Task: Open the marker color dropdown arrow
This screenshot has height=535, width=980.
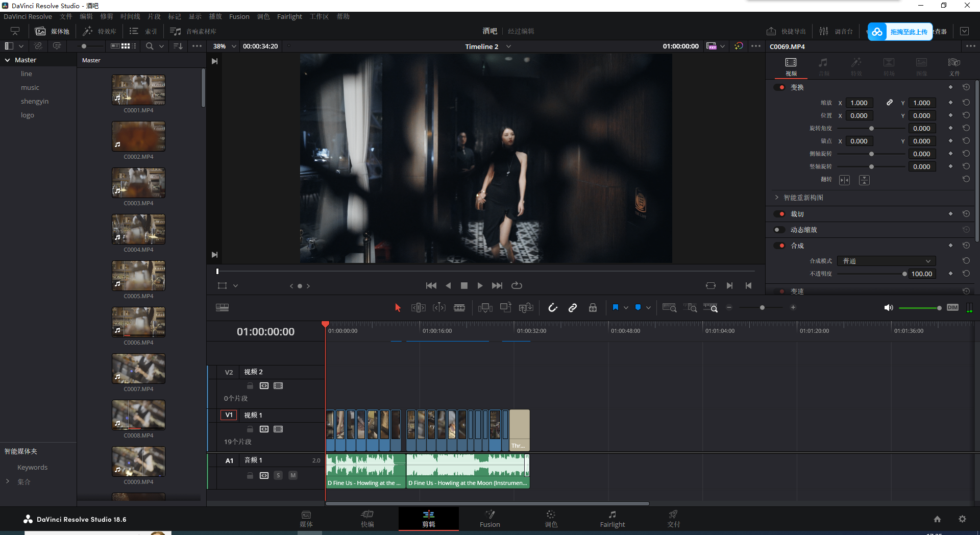Action: coord(648,307)
